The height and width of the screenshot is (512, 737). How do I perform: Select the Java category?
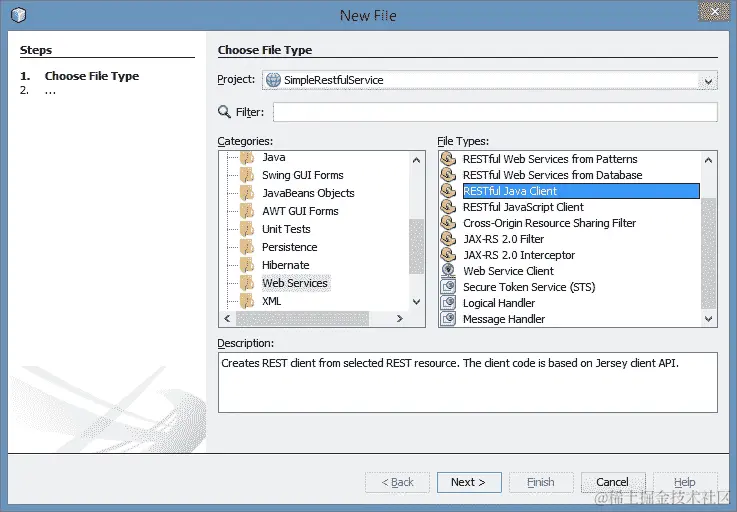click(274, 157)
